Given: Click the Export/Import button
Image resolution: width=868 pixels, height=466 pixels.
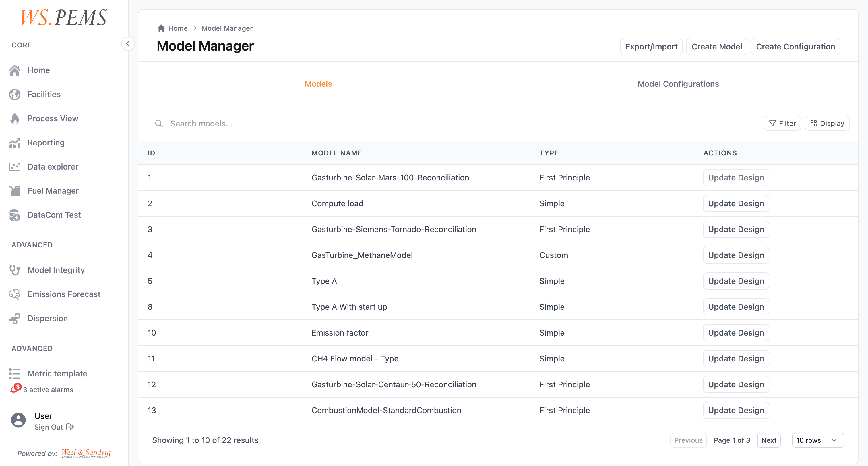Looking at the screenshot, I should pyautogui.click(x=651, y=47).
